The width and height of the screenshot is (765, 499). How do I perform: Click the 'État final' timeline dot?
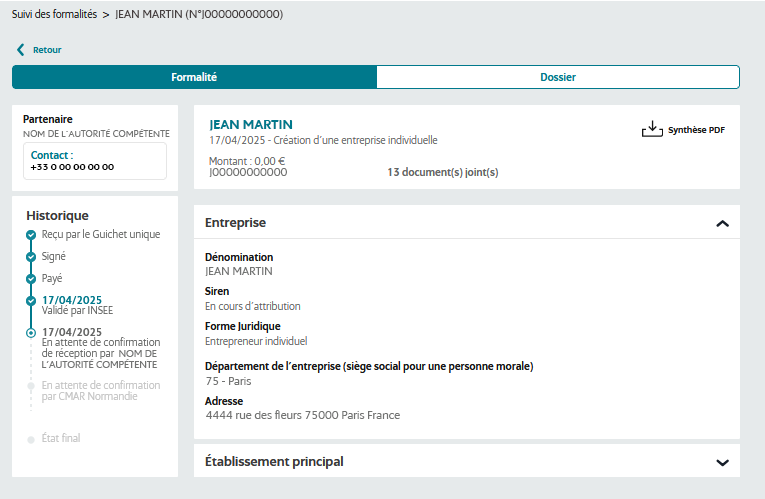point(31,438)
